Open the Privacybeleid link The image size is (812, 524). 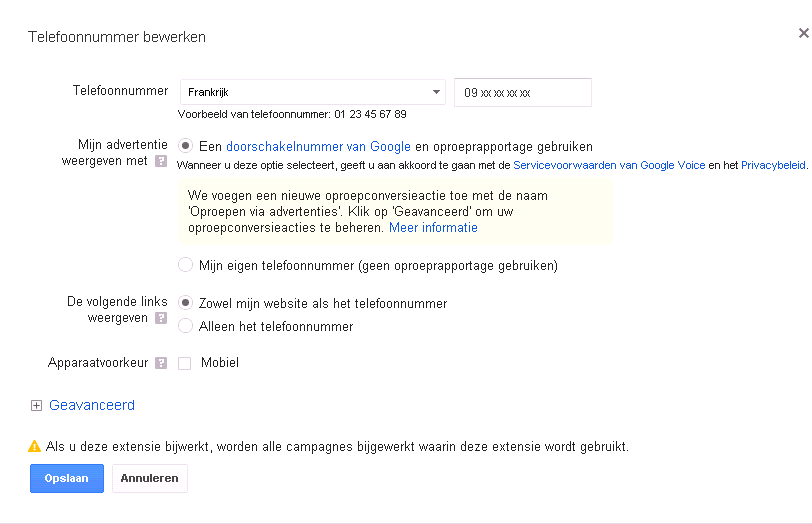773,165
